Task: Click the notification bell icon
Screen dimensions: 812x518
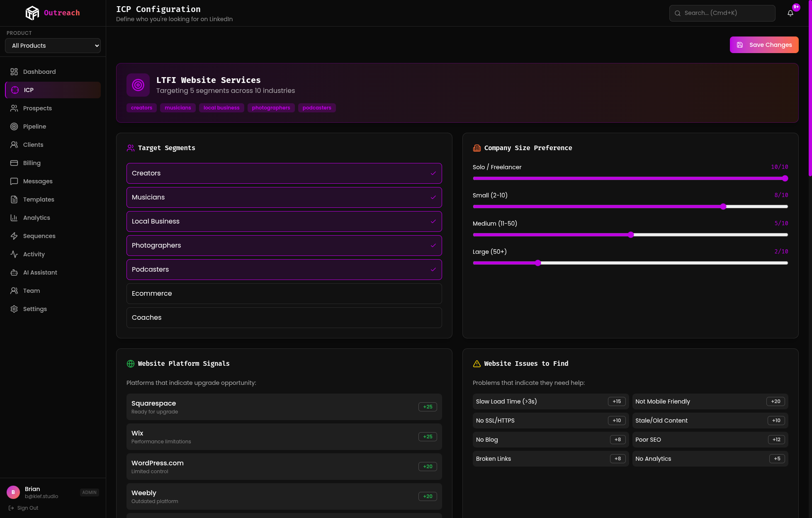Action: click(790, 13)
